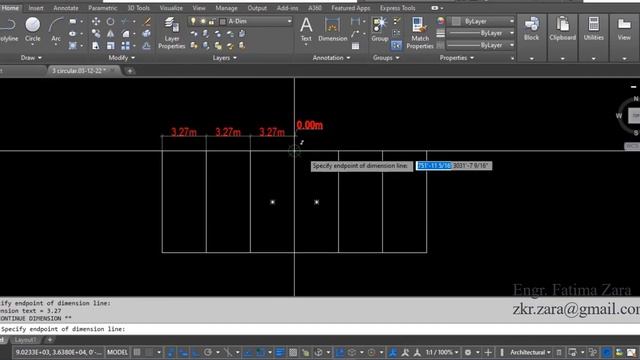
Task: Select the Rotate tool in Modify panel
Action: [111, 21]
